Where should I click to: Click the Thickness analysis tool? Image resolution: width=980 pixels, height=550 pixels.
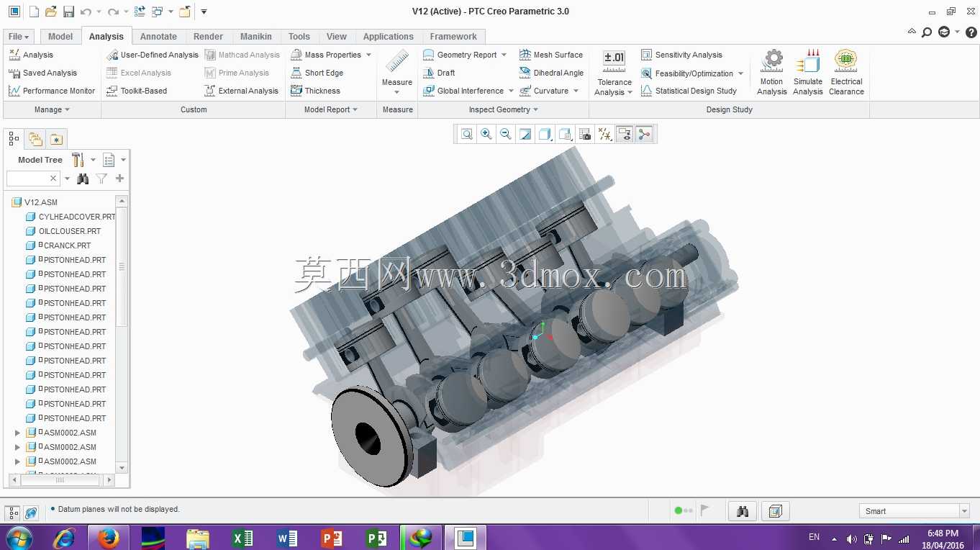click(315, 91)
